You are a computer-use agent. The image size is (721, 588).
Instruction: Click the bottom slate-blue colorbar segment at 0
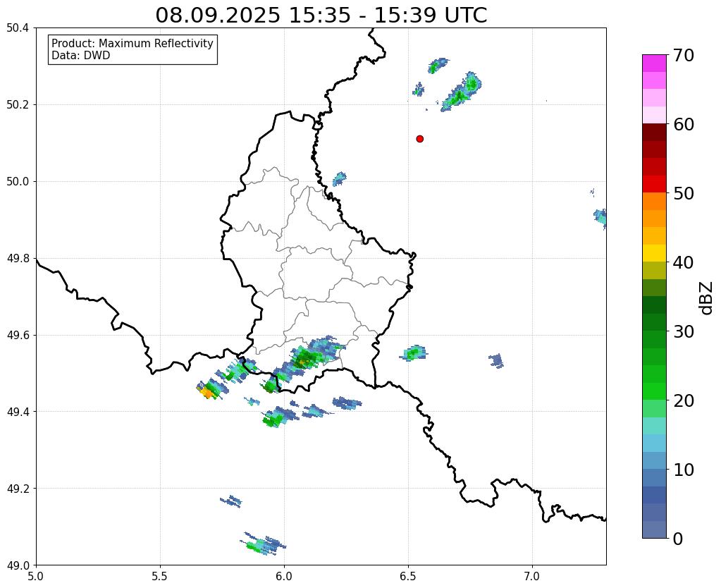[654, 529]
